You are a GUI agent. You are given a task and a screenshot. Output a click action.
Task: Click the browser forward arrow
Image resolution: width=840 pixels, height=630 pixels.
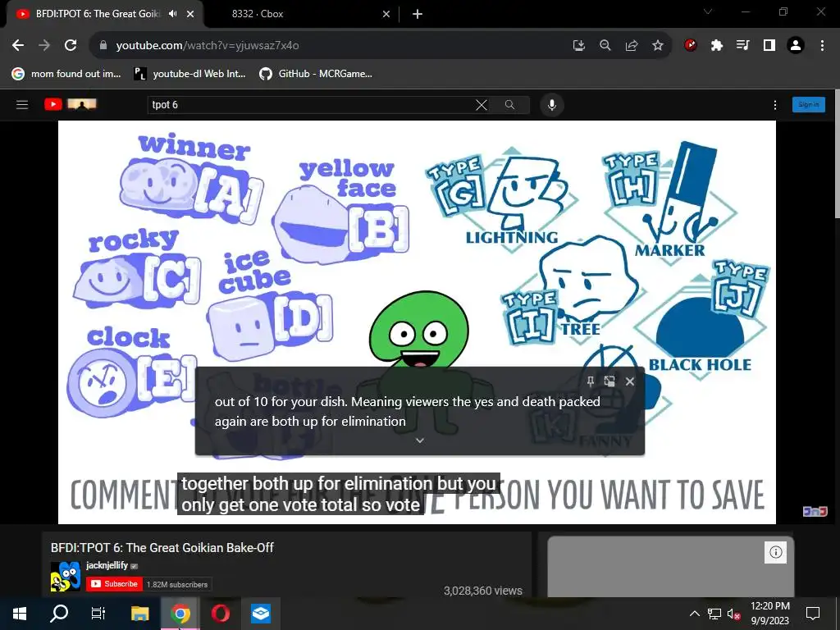point(44,46)
